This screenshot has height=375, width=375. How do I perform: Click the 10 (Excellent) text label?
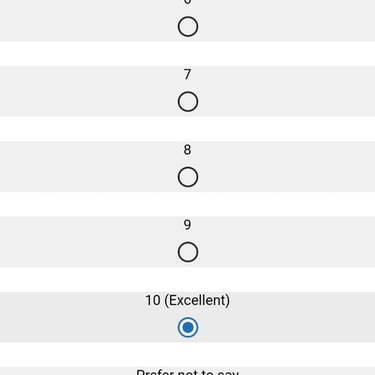pyautogui.click(x=187, y=300)
